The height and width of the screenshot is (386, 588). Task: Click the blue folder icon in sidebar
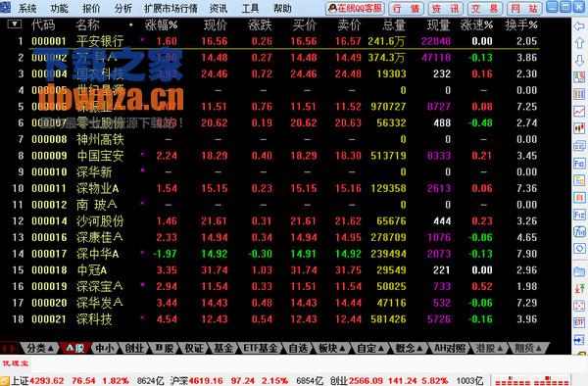(x=579, y=271)
